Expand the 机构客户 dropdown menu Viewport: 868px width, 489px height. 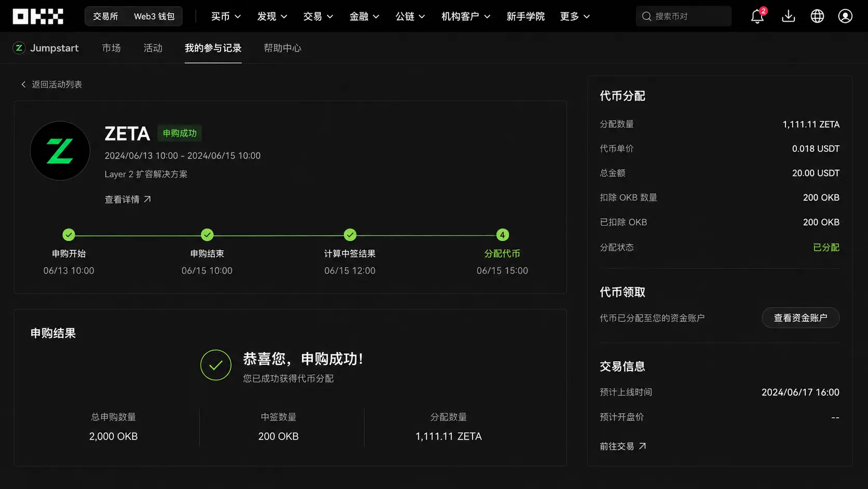[466, 17]
